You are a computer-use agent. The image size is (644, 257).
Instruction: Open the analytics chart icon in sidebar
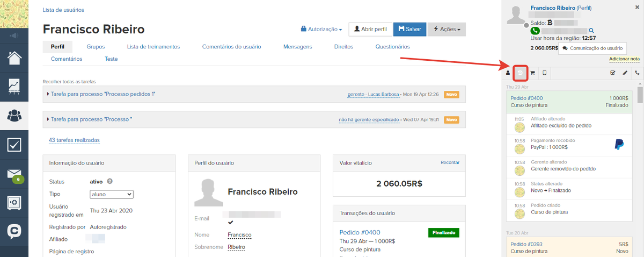[14, 86]
